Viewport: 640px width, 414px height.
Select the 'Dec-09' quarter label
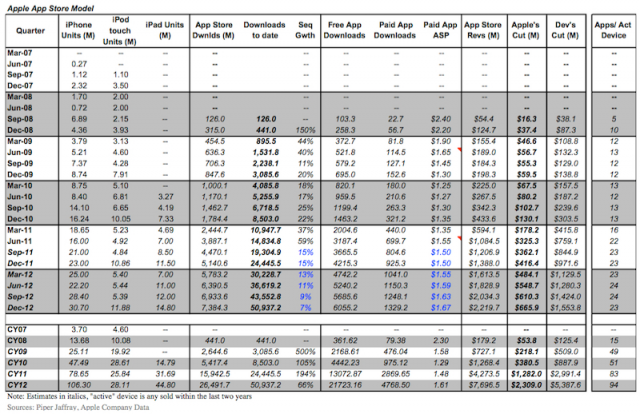tap(20, 174)
